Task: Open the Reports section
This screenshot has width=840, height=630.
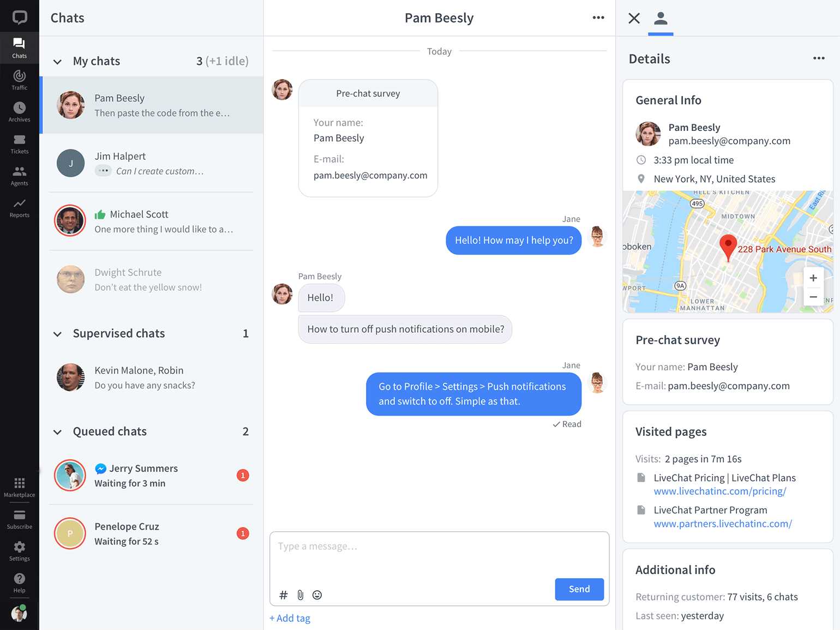Action: [x=19, y=207]
